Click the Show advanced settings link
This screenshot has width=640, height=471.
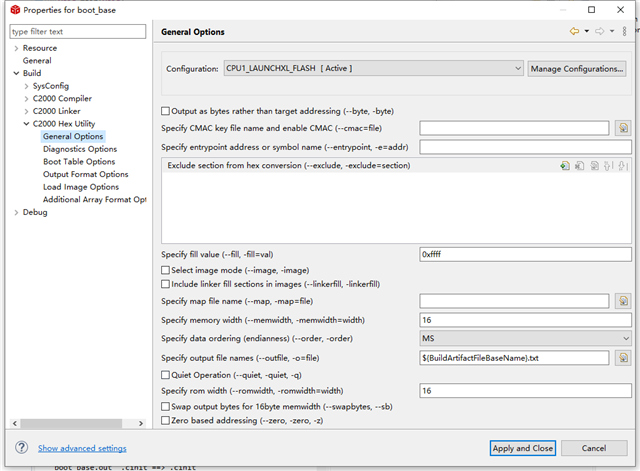(82, 448)
